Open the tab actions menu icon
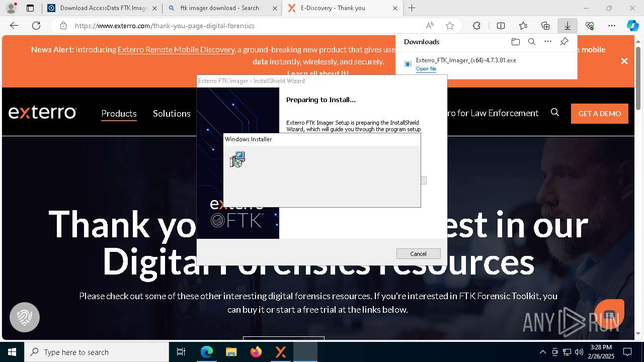 tap(30, 8)
